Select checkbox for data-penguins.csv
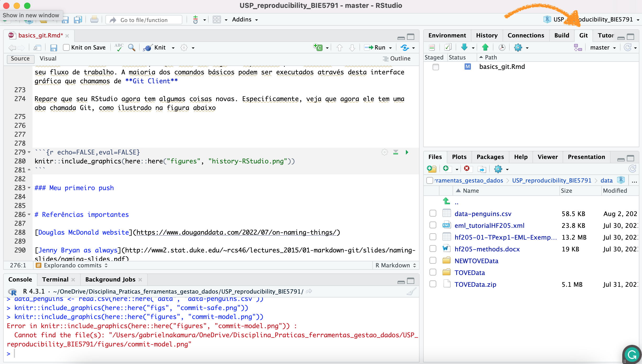Image resolution: width=642 pixels, height=364 pixels. pyautogui.click(x=433, y=213)
